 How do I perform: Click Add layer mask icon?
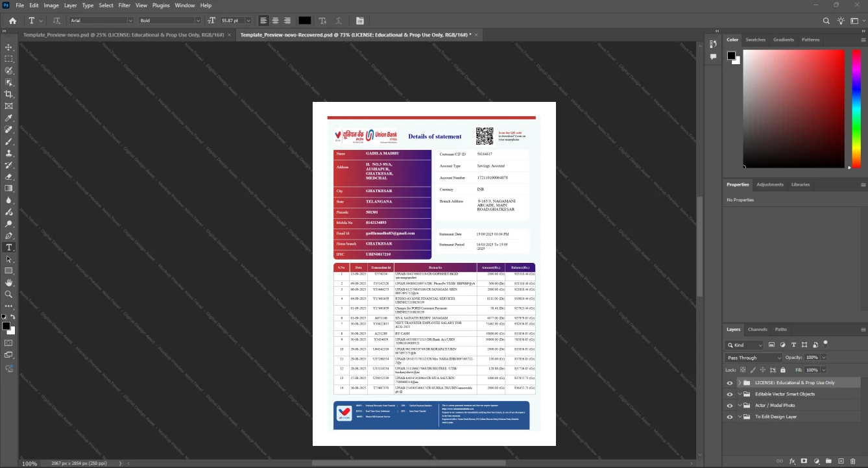[804, 461]
